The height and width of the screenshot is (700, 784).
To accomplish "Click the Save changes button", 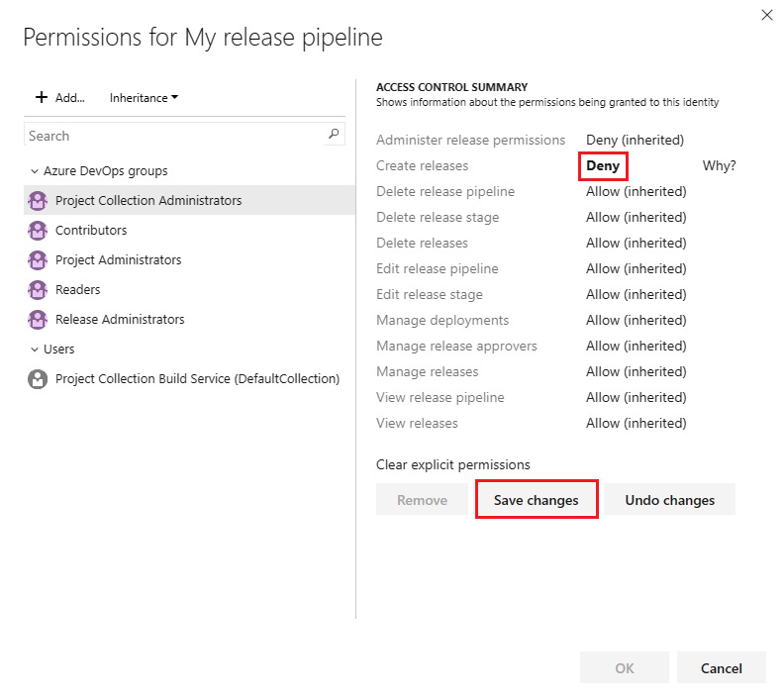I will click(536, 500).
